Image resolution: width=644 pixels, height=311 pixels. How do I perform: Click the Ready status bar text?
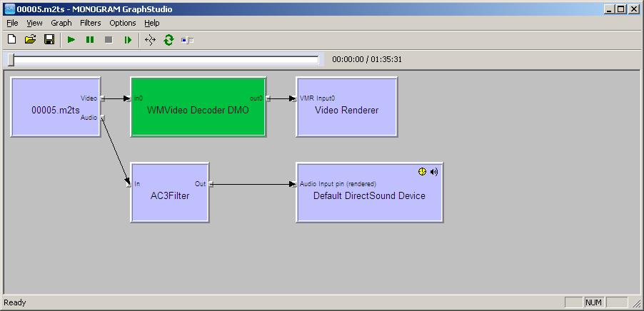tap(15, 302)
